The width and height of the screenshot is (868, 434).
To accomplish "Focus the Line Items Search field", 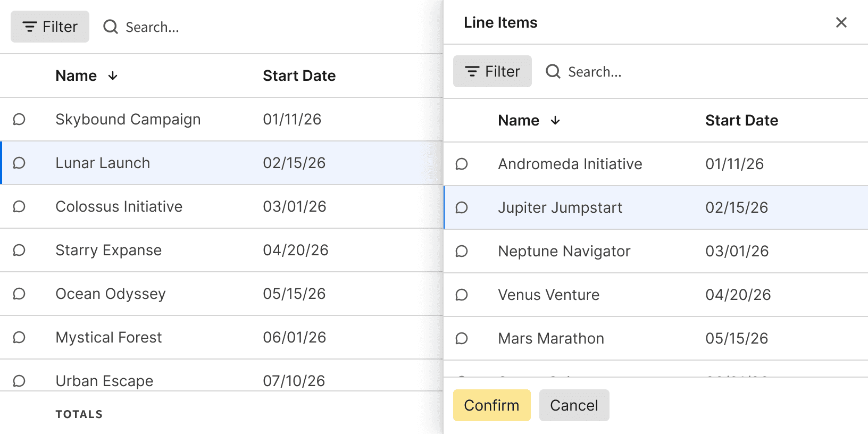I will click(x=595, y=72).
